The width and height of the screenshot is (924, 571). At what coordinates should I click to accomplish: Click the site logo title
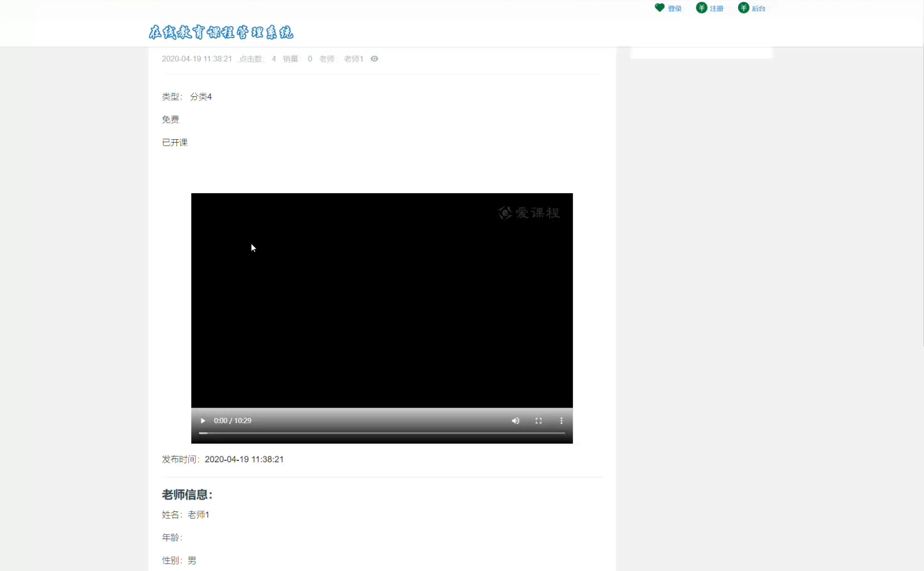click(x=221, y=32)
